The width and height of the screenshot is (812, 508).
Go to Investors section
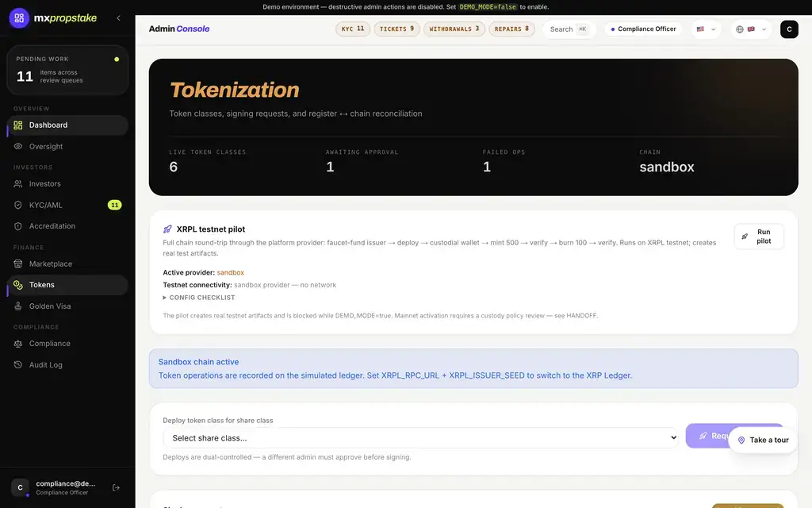[x=67, y=184]
